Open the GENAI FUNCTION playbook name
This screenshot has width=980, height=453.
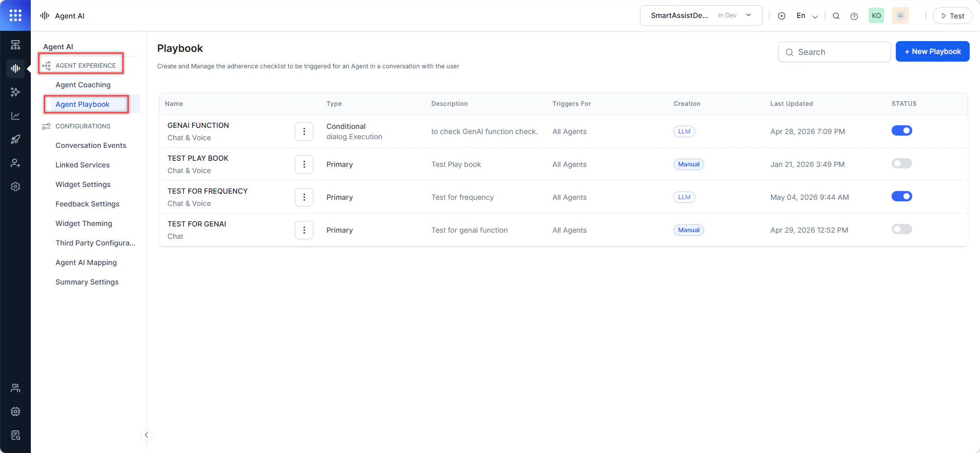(198, 125)
